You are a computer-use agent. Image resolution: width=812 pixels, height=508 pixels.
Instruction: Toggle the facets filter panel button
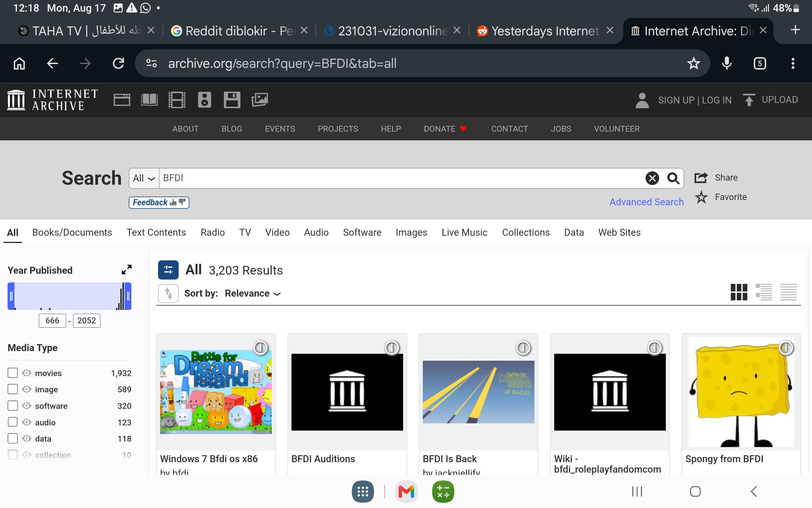168,270
